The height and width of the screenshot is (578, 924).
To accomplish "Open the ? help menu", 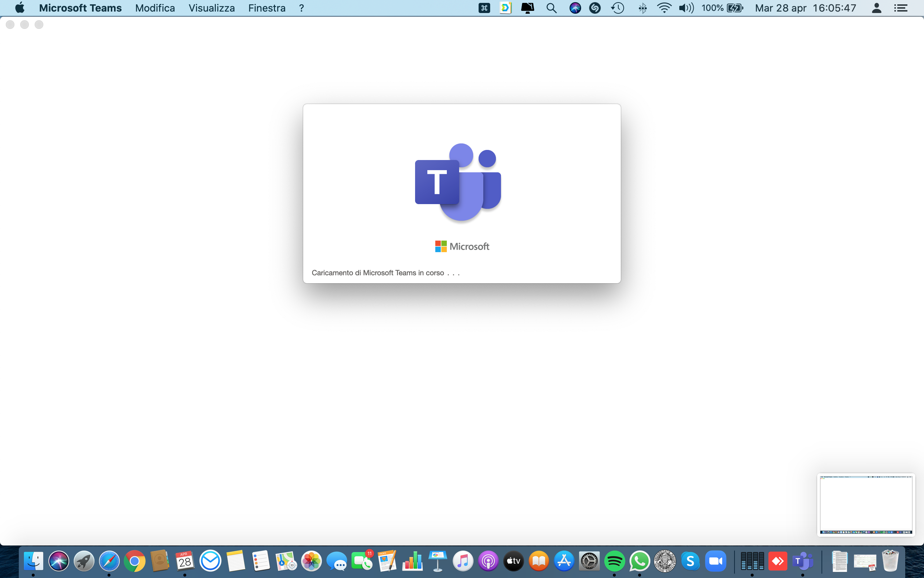I will [301, 8].
